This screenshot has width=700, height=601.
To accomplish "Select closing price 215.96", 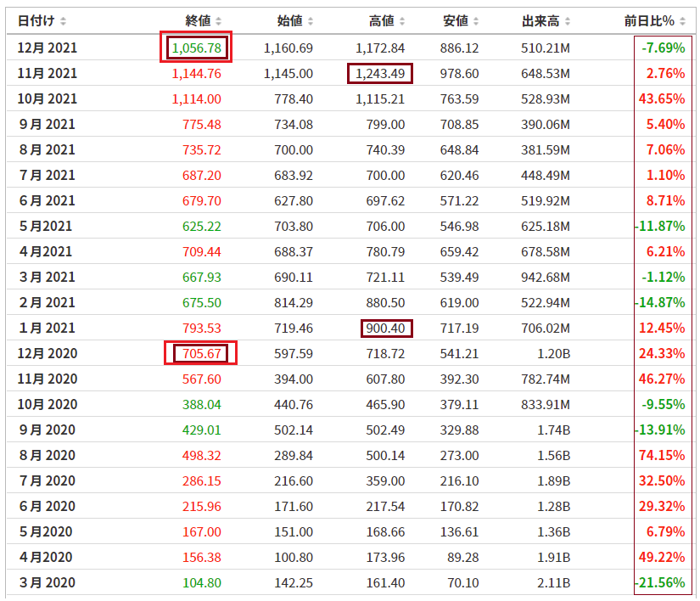I will pyautogui.click(x=202, y=506).
